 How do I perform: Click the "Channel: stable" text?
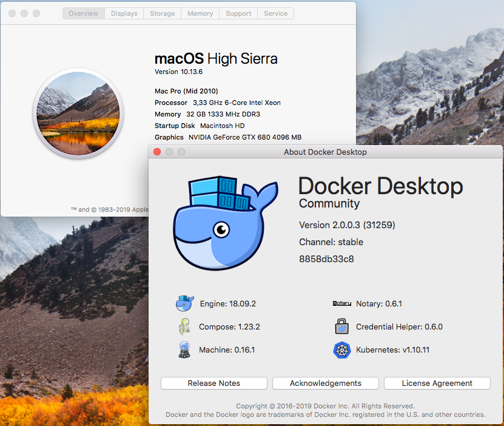[x=331, y=242]
